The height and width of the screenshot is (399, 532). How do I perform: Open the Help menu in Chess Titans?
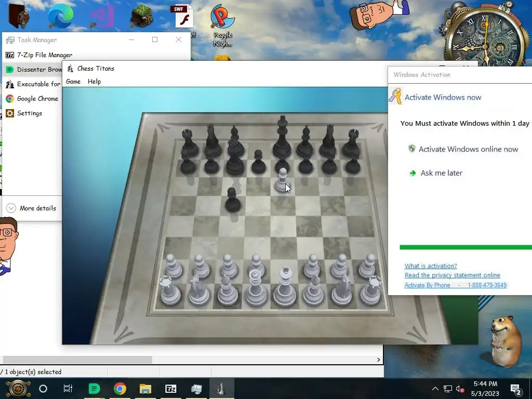[94, 82]
